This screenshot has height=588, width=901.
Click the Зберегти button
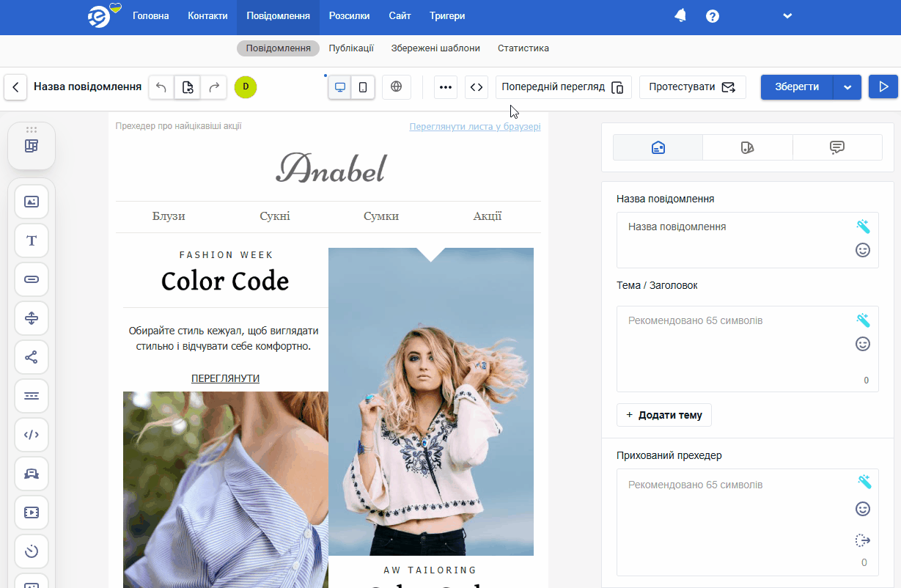(x=797, y=87)
